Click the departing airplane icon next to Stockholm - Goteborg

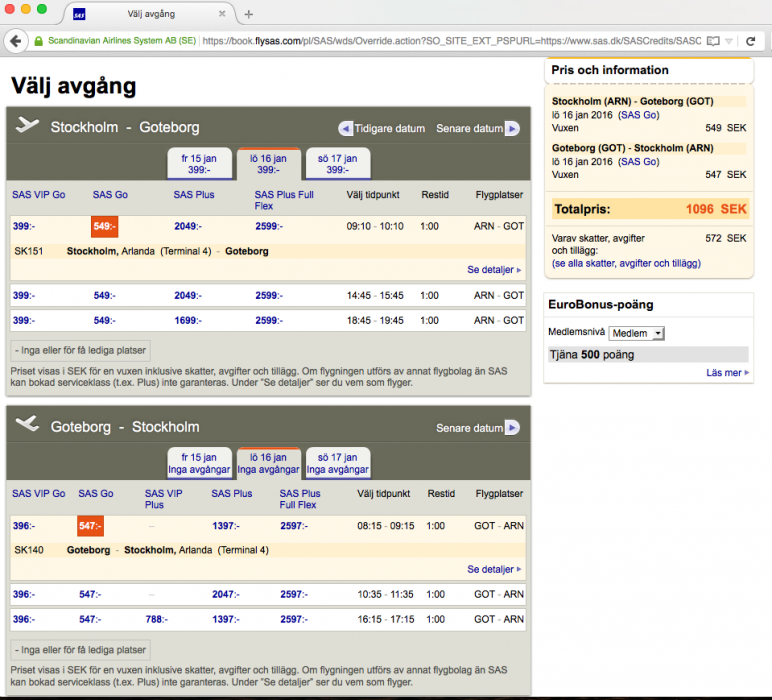pyautogui.click(x=28, y=125)
